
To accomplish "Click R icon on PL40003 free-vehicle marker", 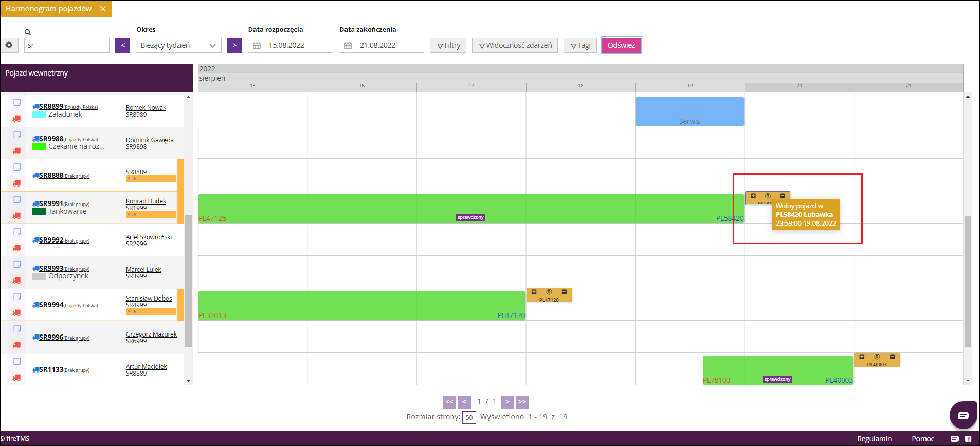I will pyautogui.click(x=877, y=357).
